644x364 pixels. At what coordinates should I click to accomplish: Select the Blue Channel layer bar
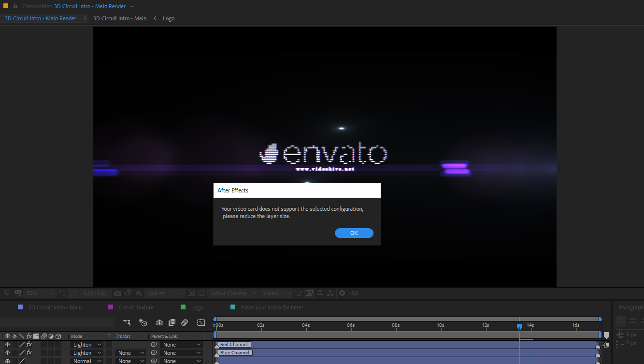coord(407,353)
